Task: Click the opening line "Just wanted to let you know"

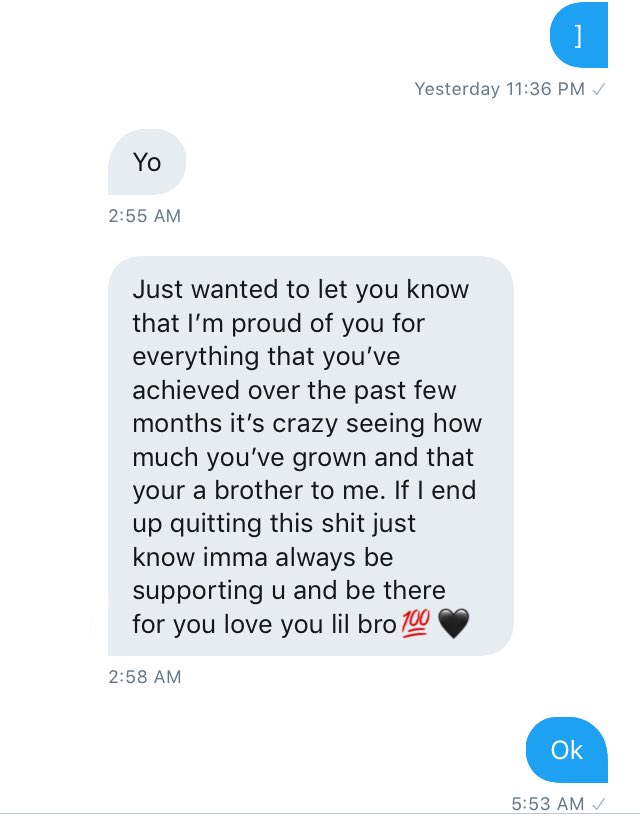Action: (x=300, y=290)
